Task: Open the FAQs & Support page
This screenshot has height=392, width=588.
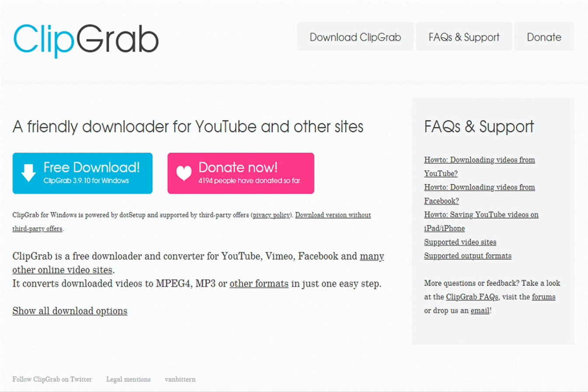Action: 464,37
